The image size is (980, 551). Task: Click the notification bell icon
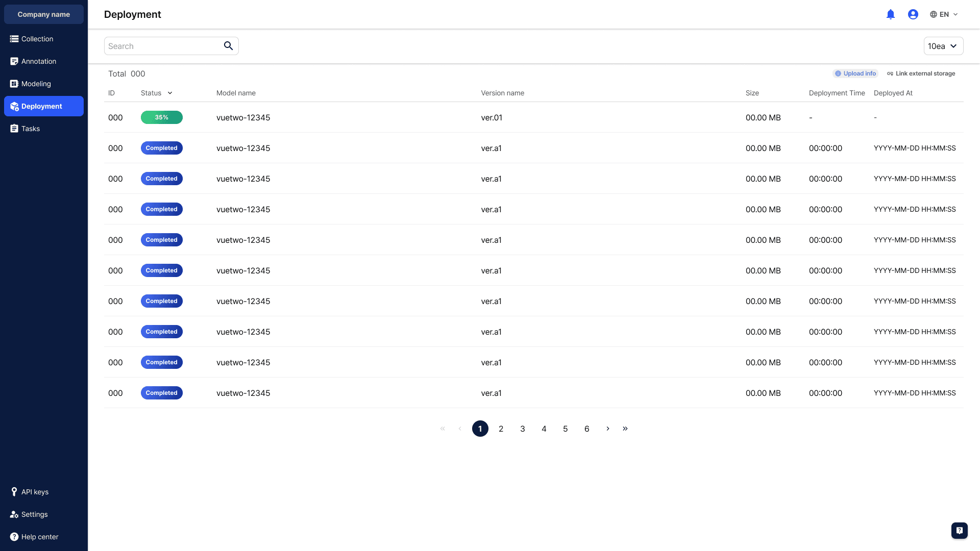coord(891,14)
